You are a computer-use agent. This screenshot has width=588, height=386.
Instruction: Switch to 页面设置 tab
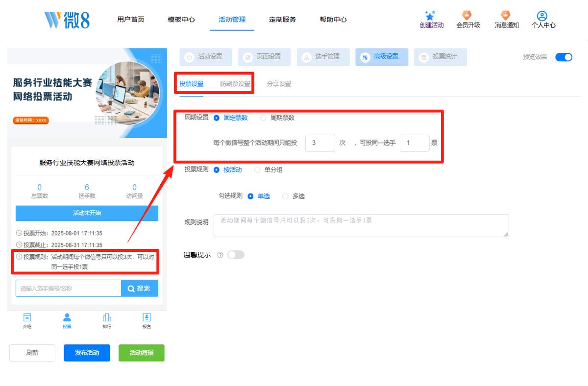click(265, 57)
